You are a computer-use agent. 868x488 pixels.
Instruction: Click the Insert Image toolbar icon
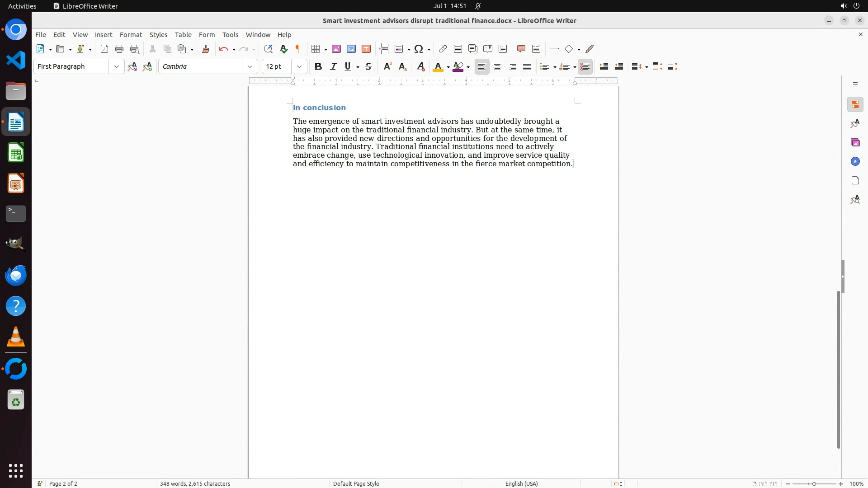[336, 49]
